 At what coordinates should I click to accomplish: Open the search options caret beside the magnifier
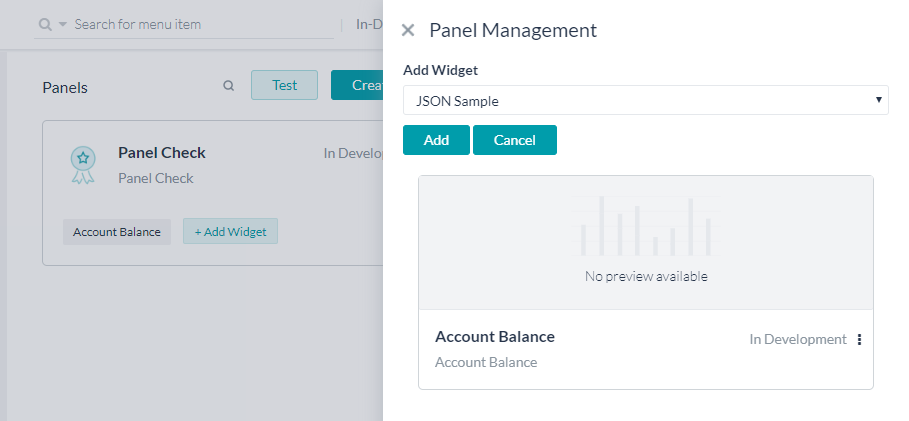pyautogui.click(x=63, y=24)
